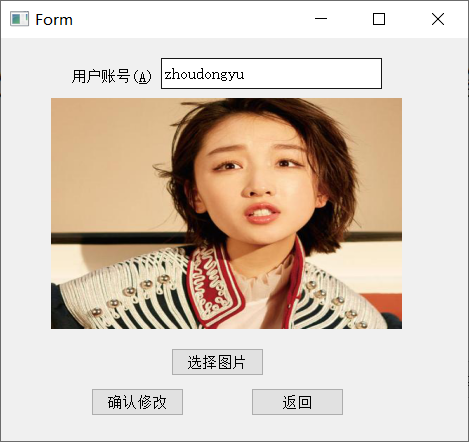Screen dimensions: 469x442
Task: Close the Form window
Action: click(x=438, y=19)
